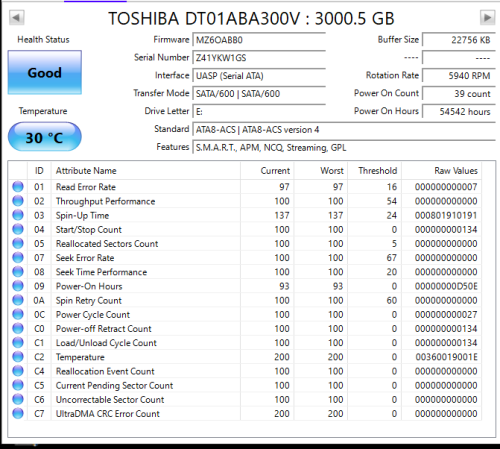Screen dimensions: 500x449
Task: Click raw value 000000000027
Action: (446, 314)
